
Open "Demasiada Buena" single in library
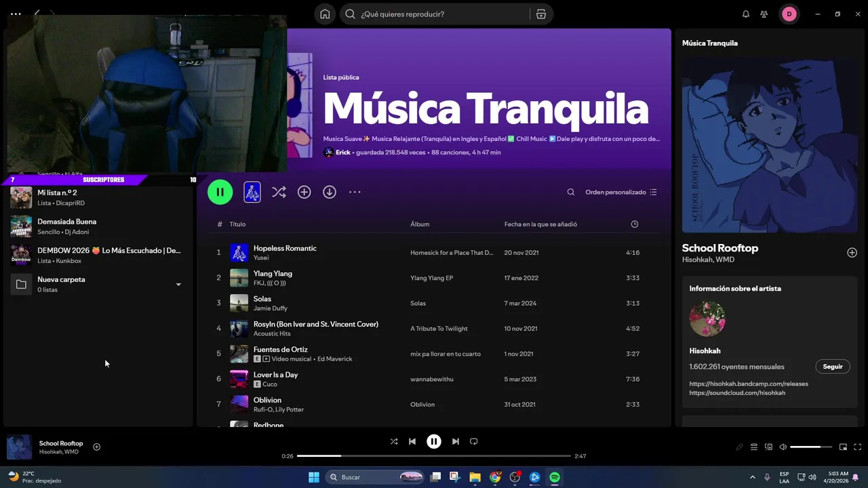pos(98,226)
